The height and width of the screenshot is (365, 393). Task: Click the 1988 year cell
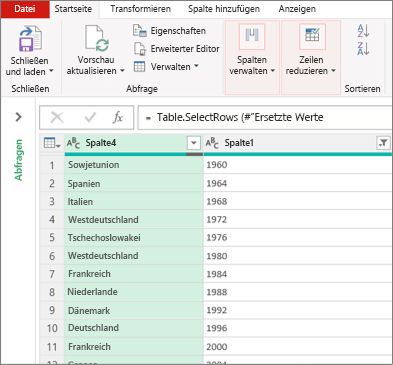tap(298, 292)
